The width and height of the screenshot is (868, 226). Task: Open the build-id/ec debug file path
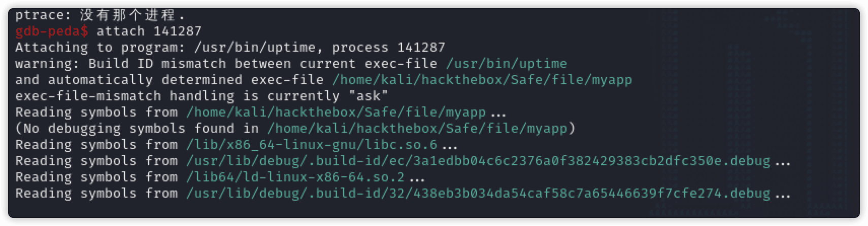[x=478, y=161]
